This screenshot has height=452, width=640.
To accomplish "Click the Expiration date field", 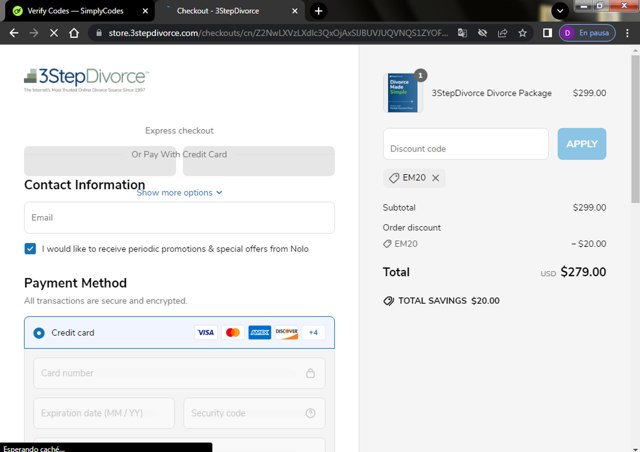I will [x=104, y=413].
